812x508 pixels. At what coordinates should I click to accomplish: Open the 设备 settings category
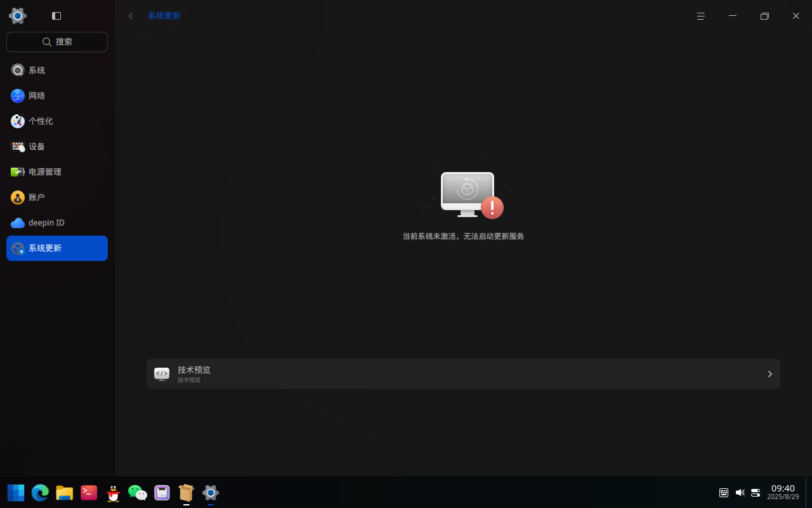tap(57, 147)
